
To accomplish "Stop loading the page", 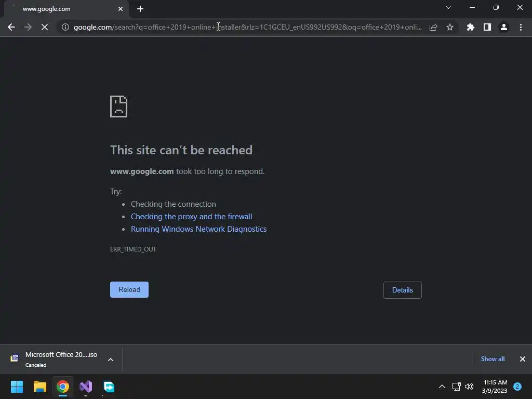I will click(45, 27).
